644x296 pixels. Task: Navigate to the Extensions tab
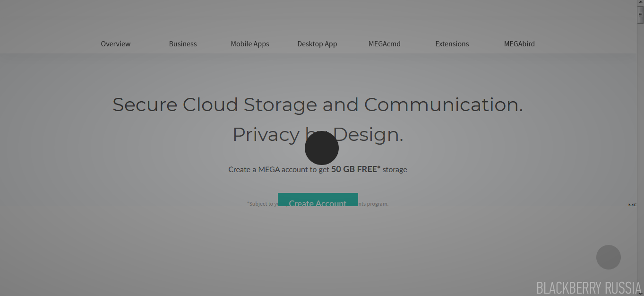pyautogui.click(x=452, y=44)
